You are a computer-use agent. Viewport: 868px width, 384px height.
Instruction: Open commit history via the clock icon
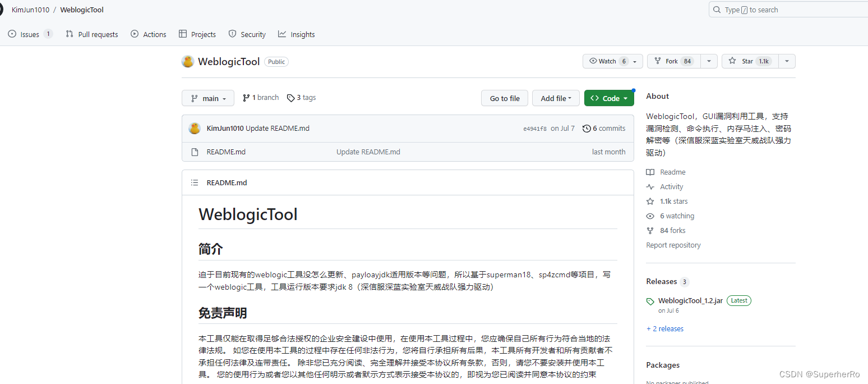[x=587, y=128]
